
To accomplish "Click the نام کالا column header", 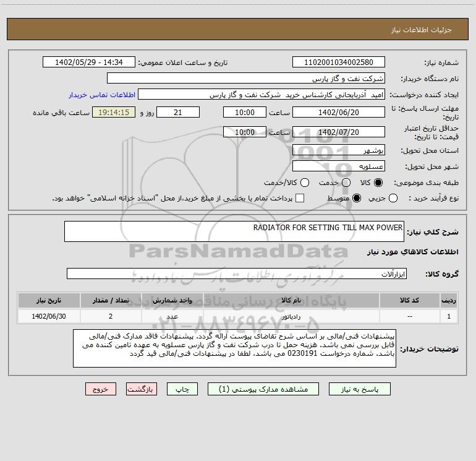I will (x=291, y=300).
